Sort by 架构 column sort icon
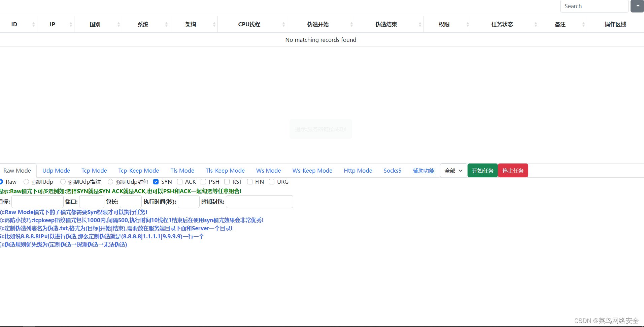 [214, 24]
